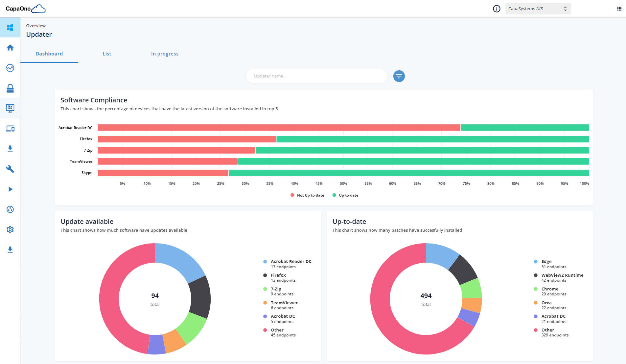Switch to the Dashboard tab
Viewport: 626px width, 364px height.
click(x=49, y=54)
